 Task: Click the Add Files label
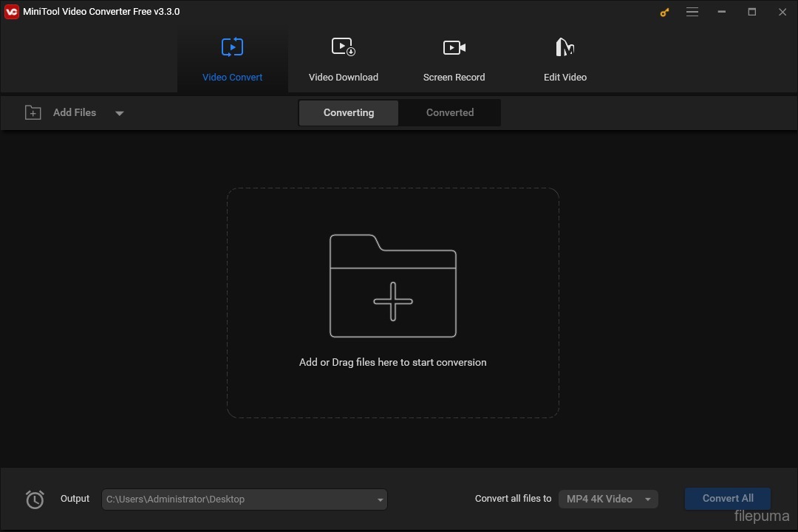pos(74,112)
